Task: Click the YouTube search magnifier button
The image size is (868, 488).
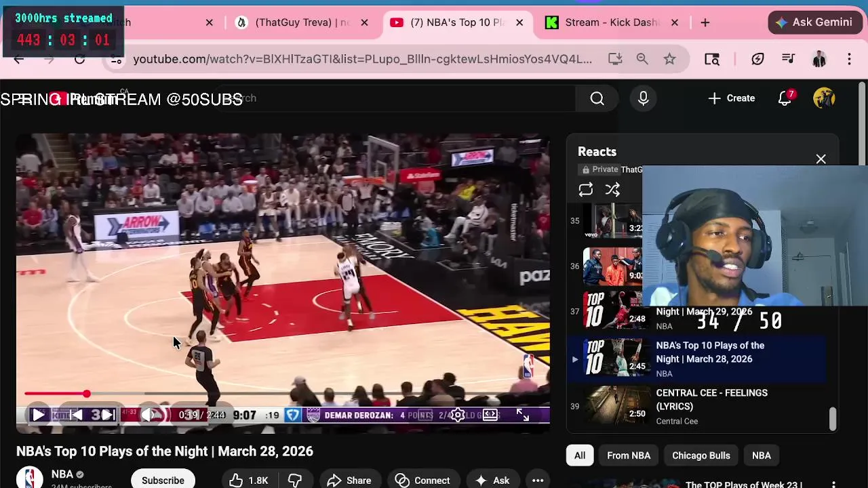Action: click(597, 98)
